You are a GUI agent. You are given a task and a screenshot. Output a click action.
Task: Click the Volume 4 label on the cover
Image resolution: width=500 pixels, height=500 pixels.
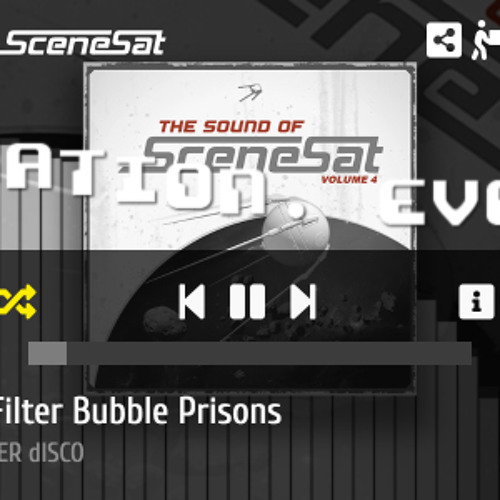click(349, 180)
